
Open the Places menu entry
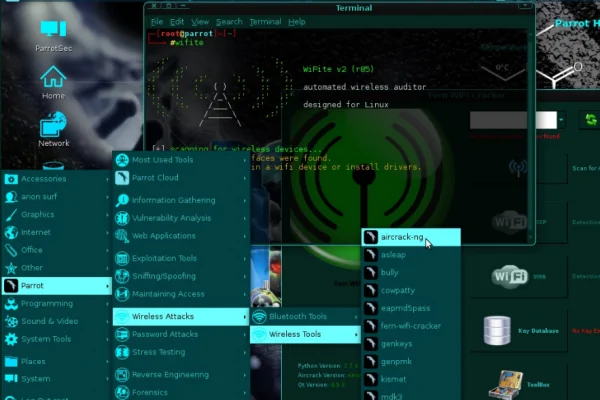33,361
